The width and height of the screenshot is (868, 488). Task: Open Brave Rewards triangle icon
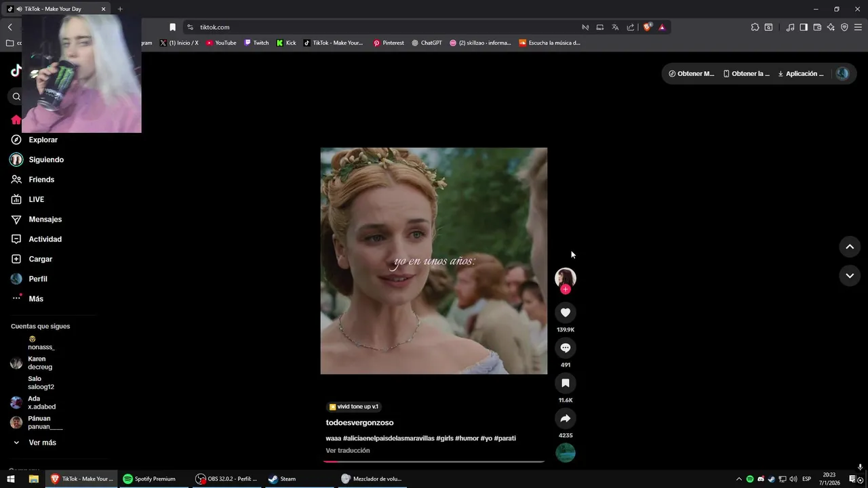point(662,27)
